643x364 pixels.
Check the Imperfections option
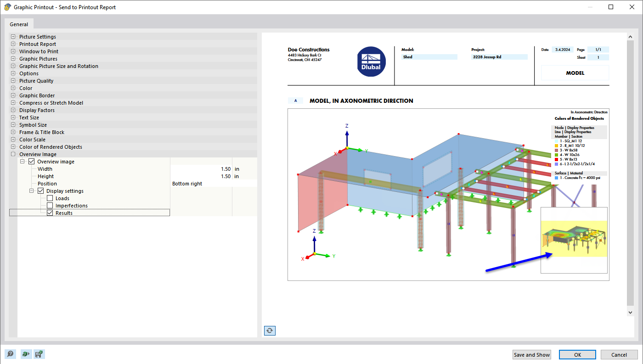pyautogui.click(x=50, y=205)
